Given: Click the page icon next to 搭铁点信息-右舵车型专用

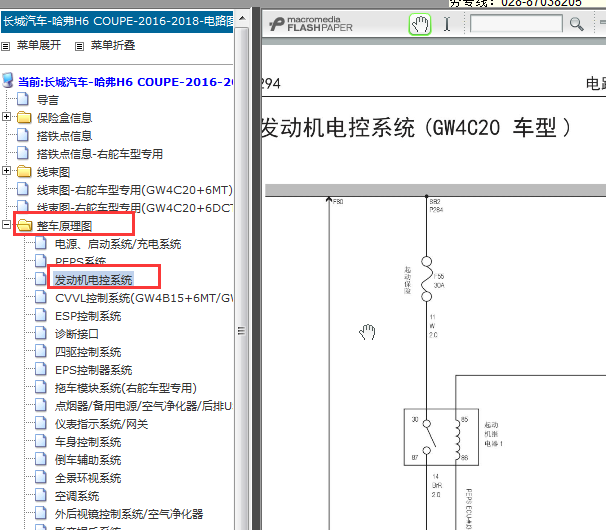Looking at the screenshot, I should coord(23,153).
